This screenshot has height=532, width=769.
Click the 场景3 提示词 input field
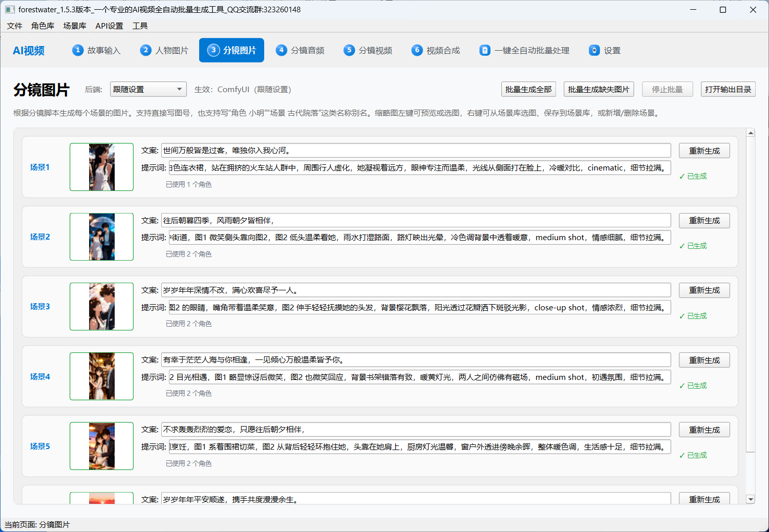420,307
